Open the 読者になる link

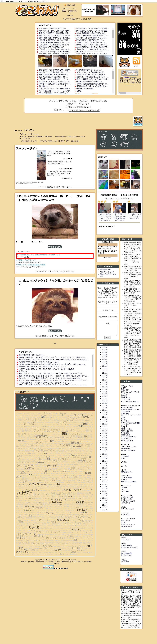point(71,5)
